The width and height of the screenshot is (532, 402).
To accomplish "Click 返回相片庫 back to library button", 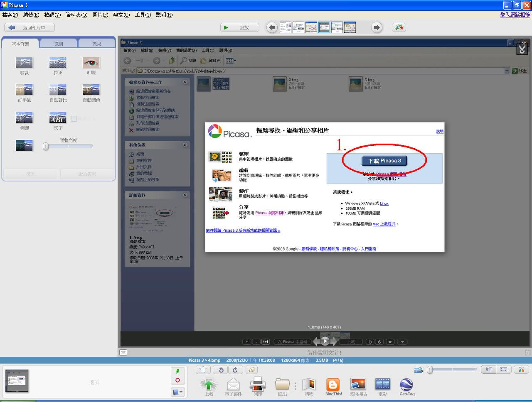I will click(30, 28).
